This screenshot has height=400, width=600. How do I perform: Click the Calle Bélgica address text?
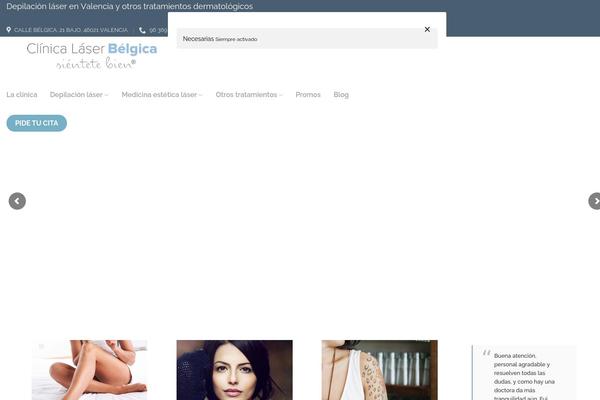click(71, 30)
